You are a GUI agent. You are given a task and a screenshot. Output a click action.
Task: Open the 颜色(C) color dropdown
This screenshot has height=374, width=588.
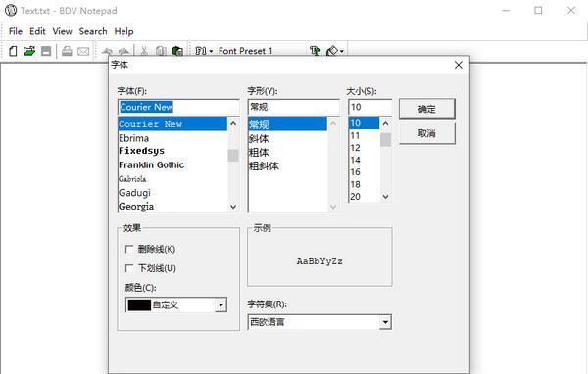pyautogui.click(x=220, y=305)
